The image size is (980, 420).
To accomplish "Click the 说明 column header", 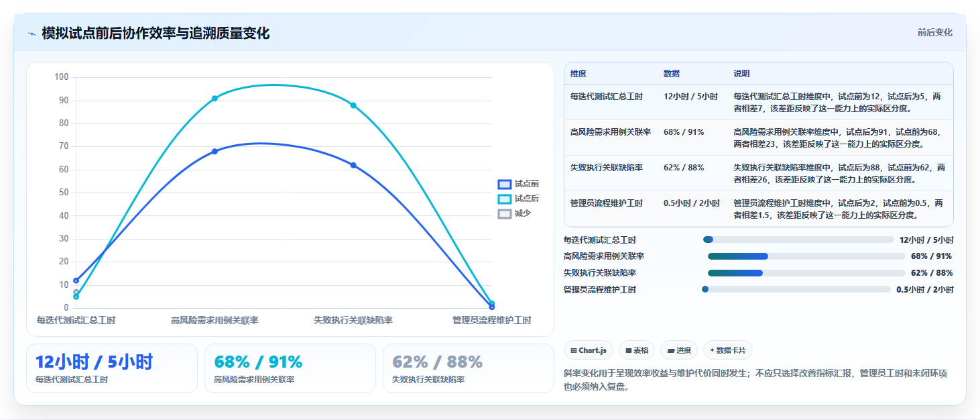I will [x=742, y=74].
